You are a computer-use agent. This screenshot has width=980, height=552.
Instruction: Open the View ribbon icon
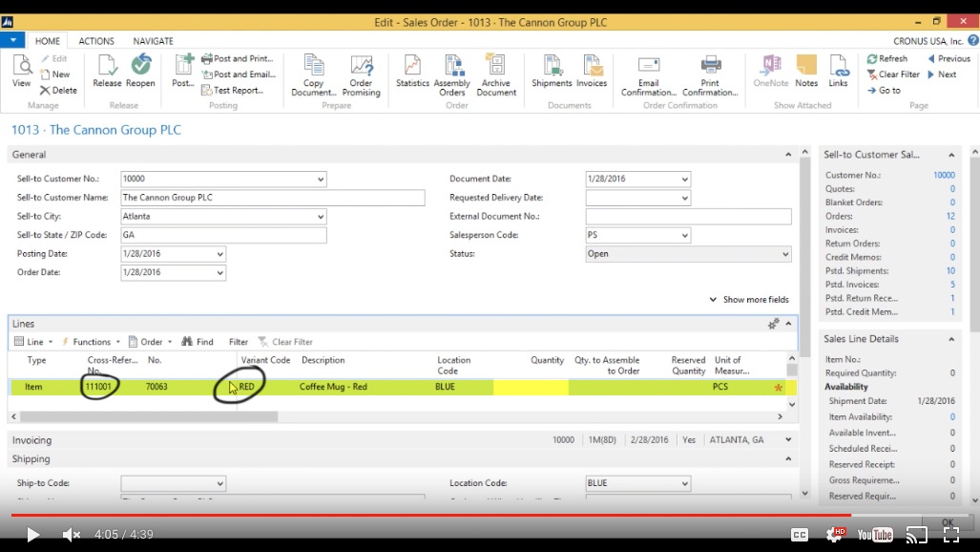point(21,71)
